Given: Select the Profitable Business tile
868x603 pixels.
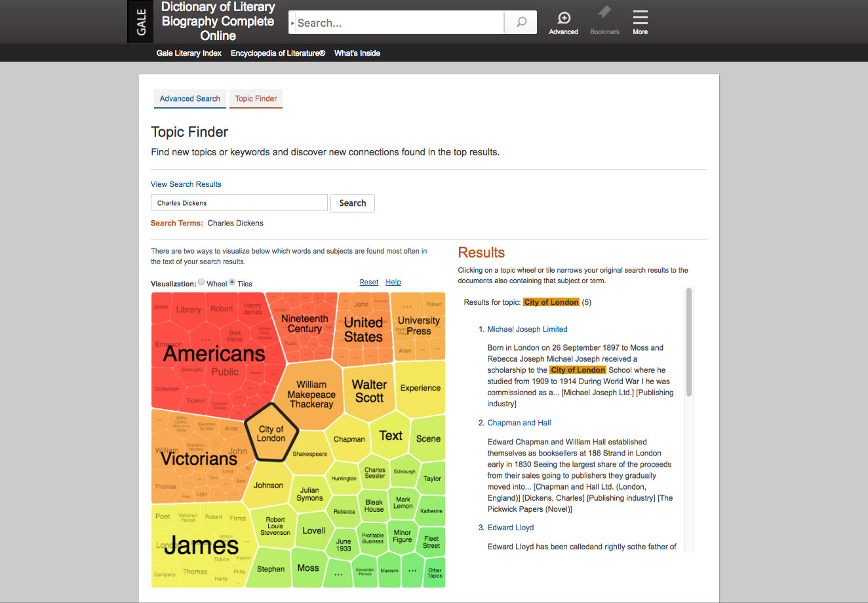Looking at the screenshot, I should (x=373, y=538).
